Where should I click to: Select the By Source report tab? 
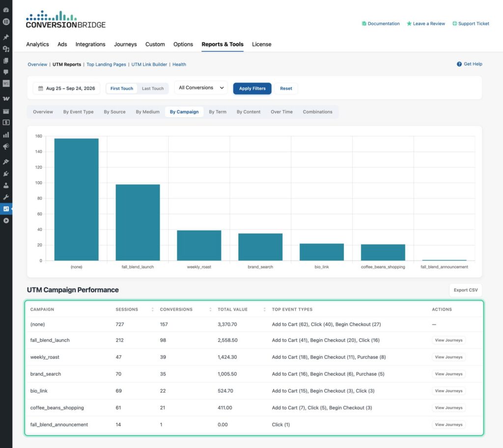point(114,112)
